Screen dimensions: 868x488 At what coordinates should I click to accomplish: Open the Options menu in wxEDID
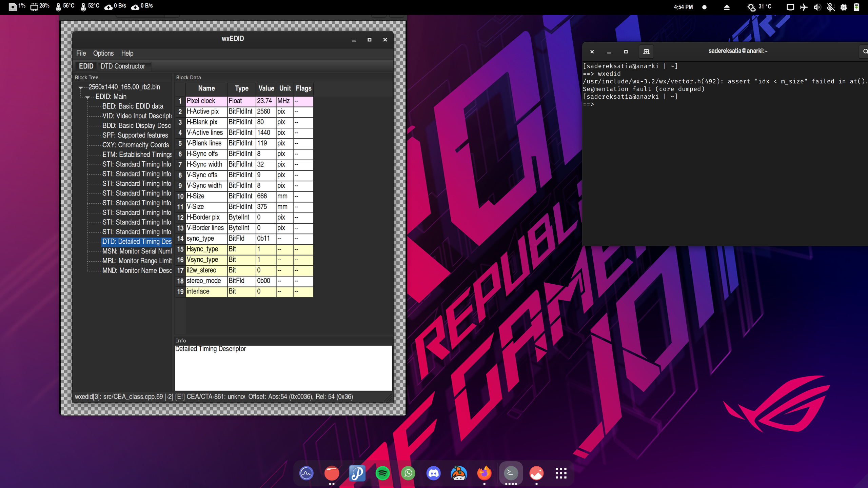click(103, 53)
